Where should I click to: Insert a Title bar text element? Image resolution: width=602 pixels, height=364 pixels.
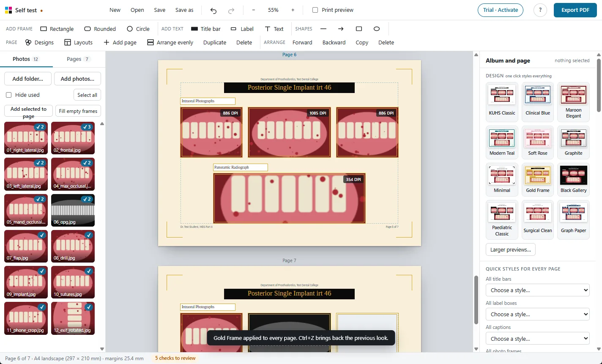click(206, 29)
